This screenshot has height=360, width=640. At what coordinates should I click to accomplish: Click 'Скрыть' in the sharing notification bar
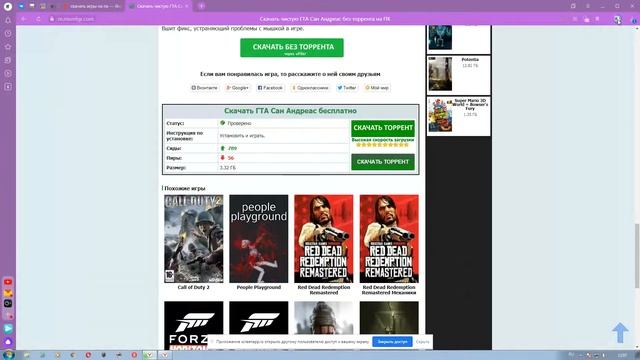pos(422,342)
